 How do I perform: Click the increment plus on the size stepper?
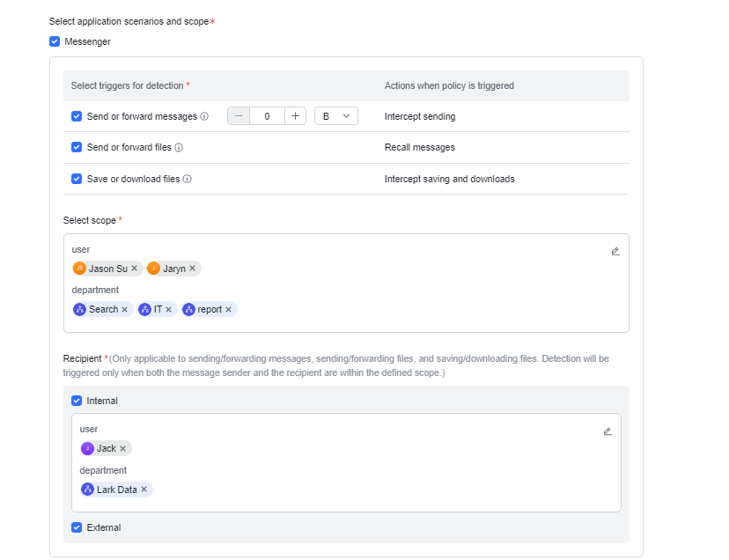tap(295, 116)
